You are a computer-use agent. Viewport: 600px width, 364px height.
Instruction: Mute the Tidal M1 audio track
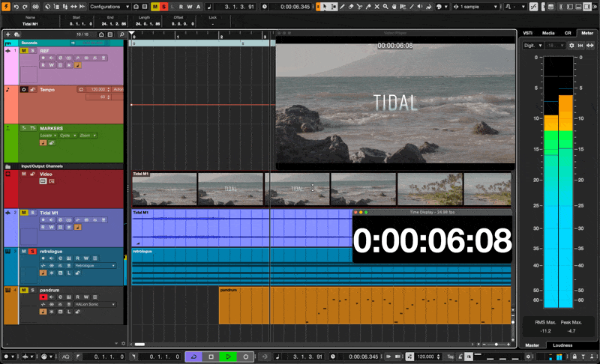[23, 213]
